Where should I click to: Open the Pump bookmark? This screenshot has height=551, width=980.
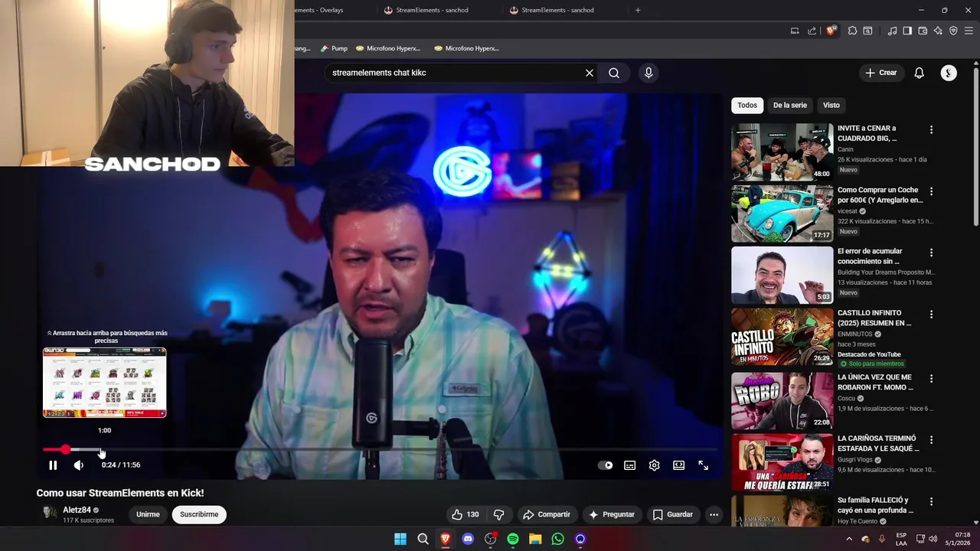click(334, 48)
